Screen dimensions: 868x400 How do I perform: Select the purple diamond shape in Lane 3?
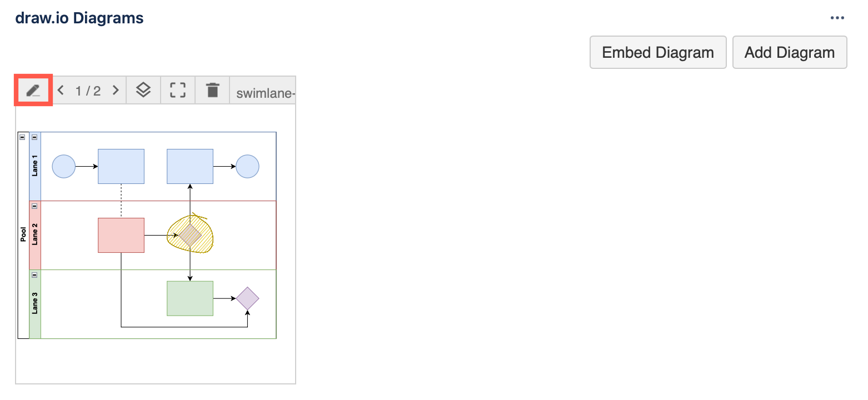(248, 298)
